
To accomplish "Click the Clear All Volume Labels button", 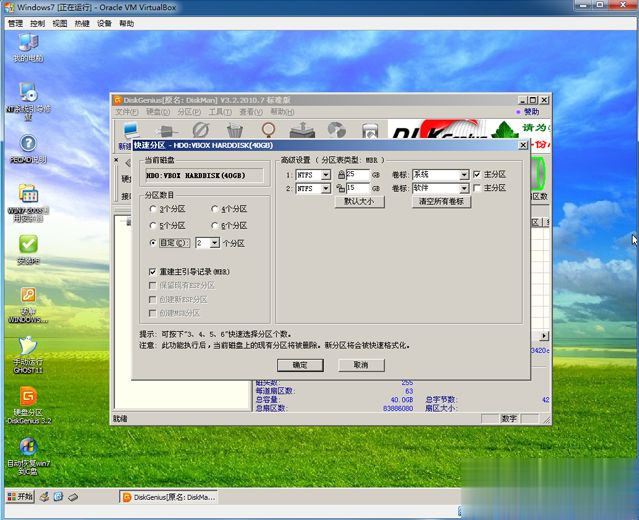I will (441, 201).
